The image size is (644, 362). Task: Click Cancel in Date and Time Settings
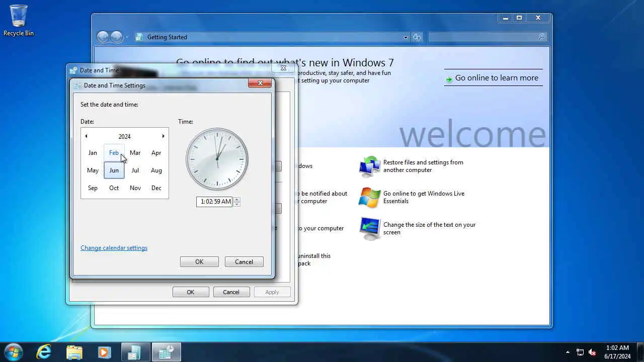(x=244, y=262)
